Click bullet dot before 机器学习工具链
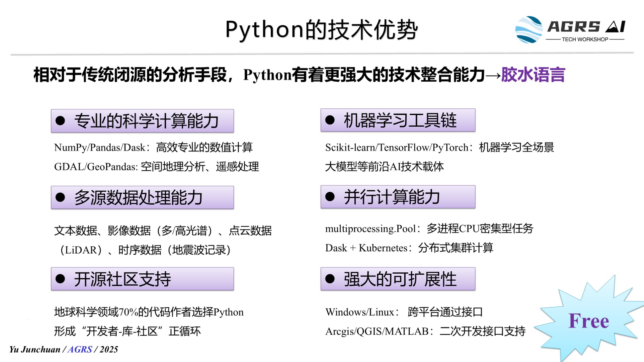 pos(330,120)
